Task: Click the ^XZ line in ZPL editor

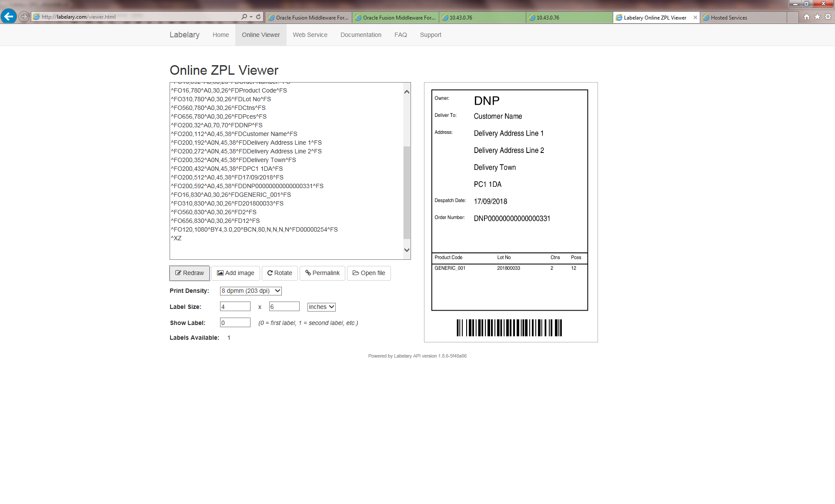Action: point(176,238)
